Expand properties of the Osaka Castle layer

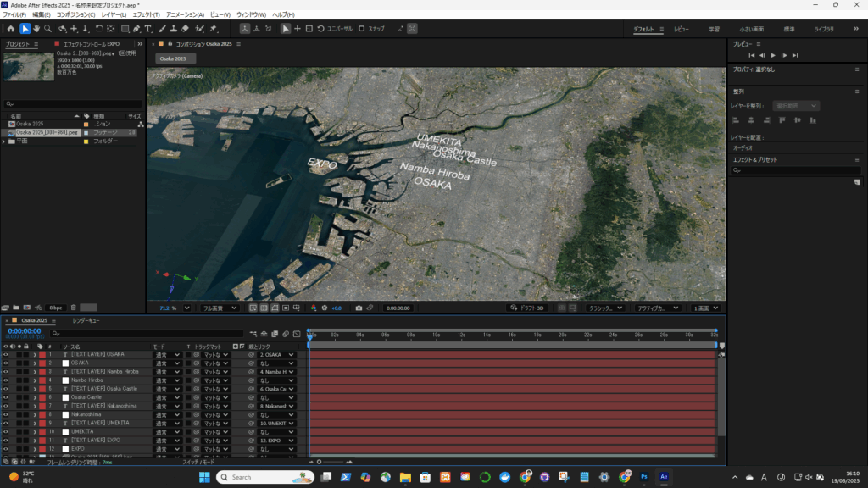click(35, 398)
